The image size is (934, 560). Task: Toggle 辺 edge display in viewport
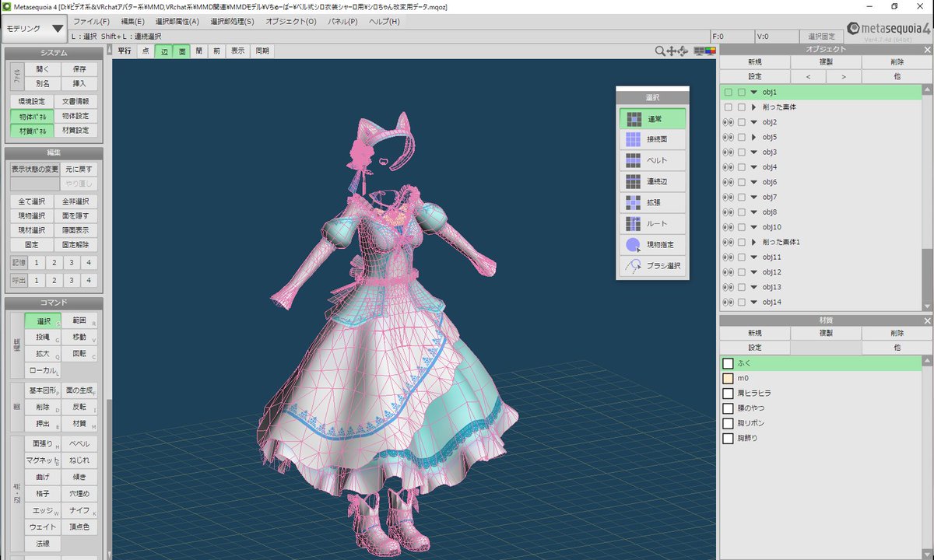(x=164, y=51)
